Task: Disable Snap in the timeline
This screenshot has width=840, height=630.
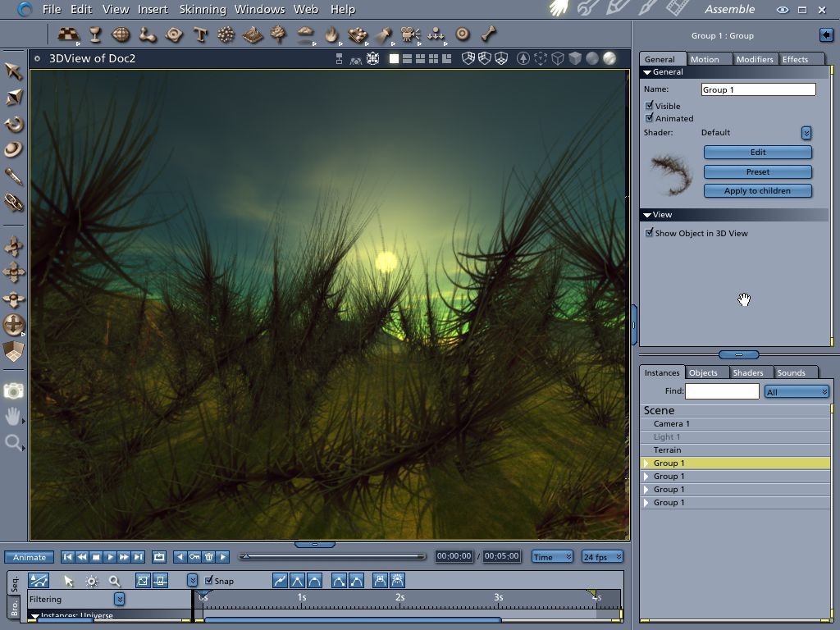Action: pyautogui.click(x=209, y=581)
